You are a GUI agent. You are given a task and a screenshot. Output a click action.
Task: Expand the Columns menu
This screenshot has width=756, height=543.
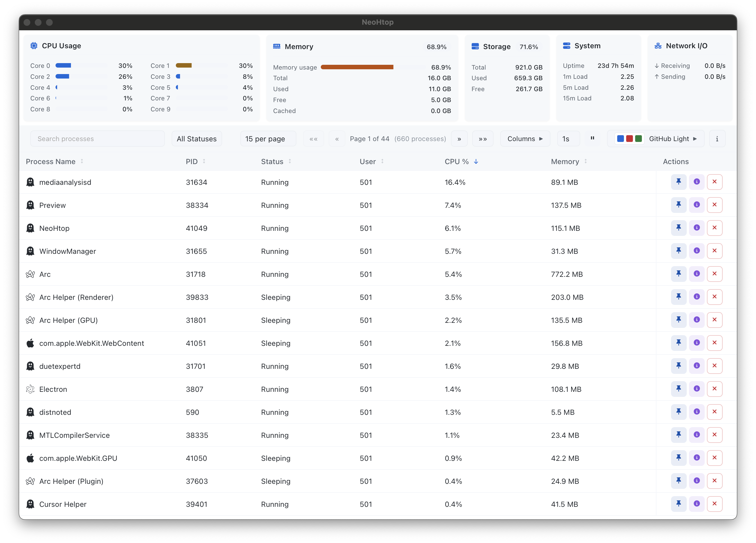click(525, 139)
